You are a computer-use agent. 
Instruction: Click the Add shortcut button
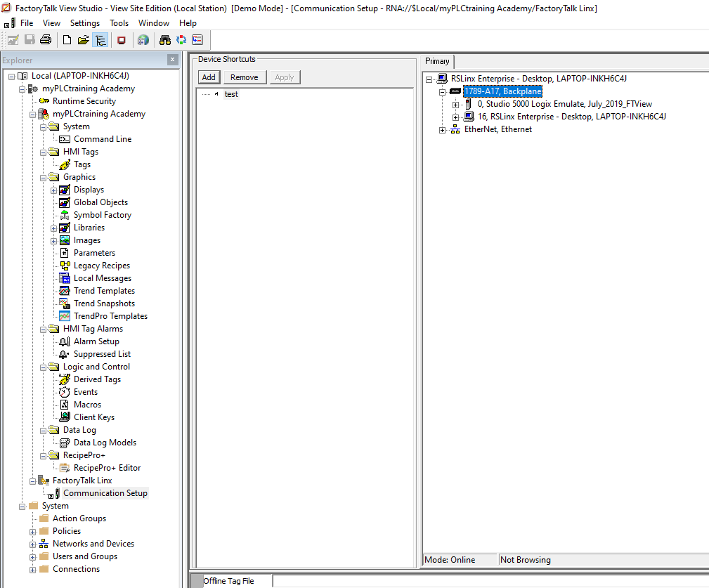coord(209,77)
